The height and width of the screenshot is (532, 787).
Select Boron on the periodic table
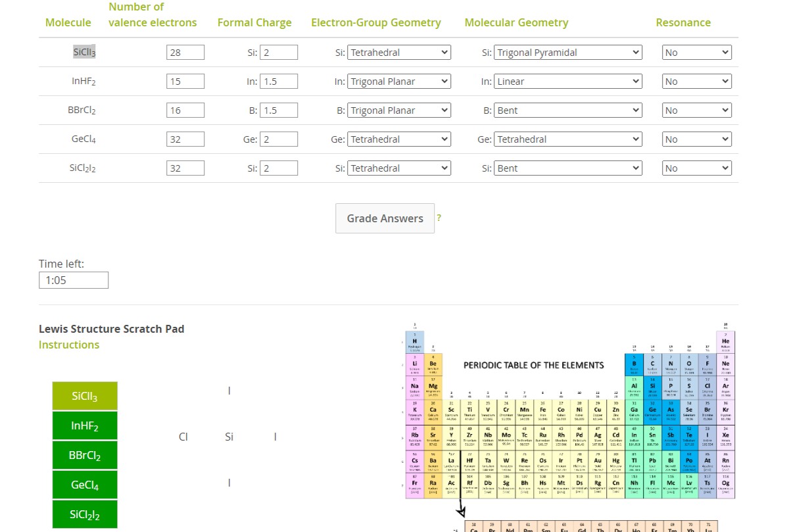coord(634,362)
